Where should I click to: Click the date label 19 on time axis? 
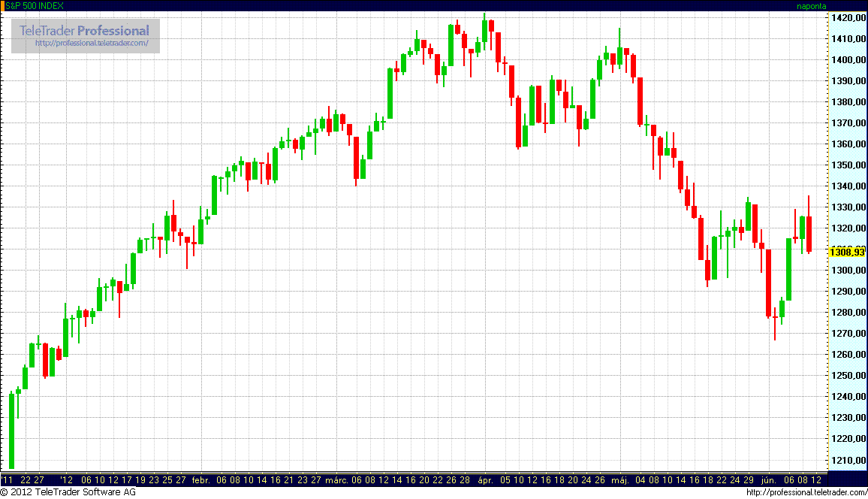140,480
